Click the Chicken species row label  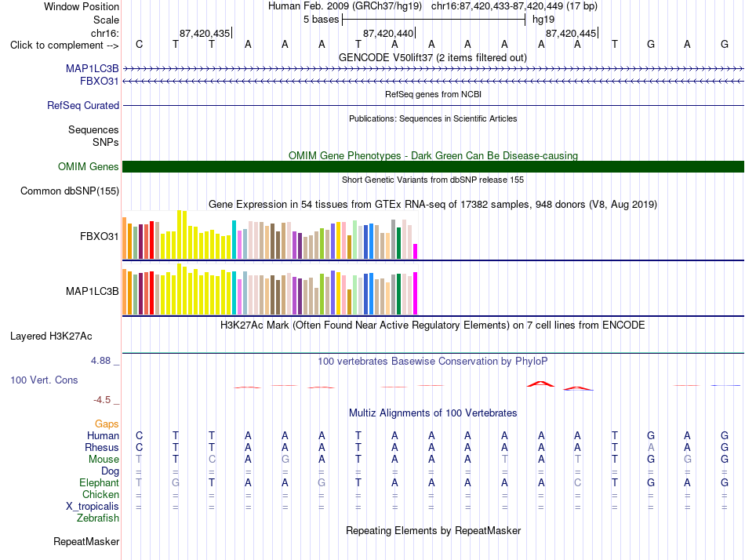[x=100, y=495]
